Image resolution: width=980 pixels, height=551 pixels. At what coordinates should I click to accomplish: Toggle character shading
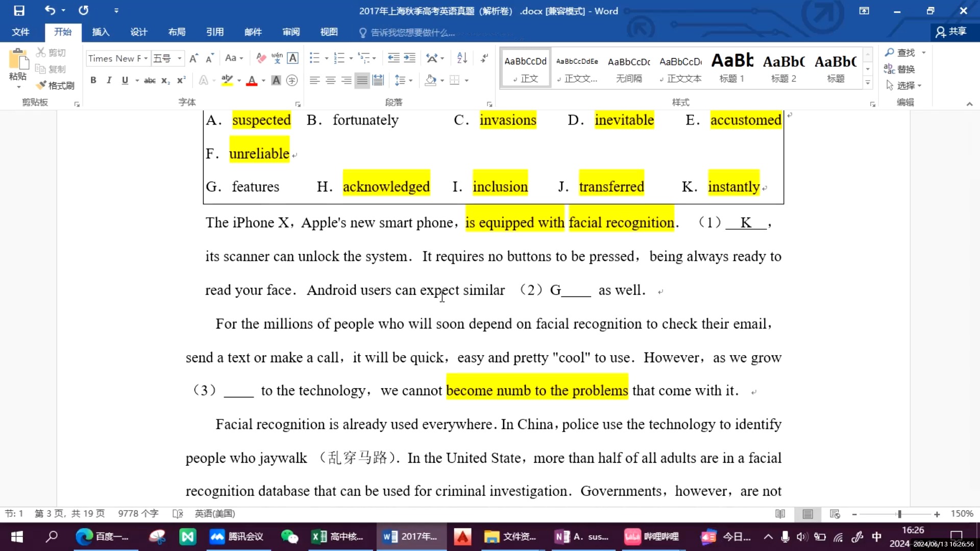tap(276, 81)
